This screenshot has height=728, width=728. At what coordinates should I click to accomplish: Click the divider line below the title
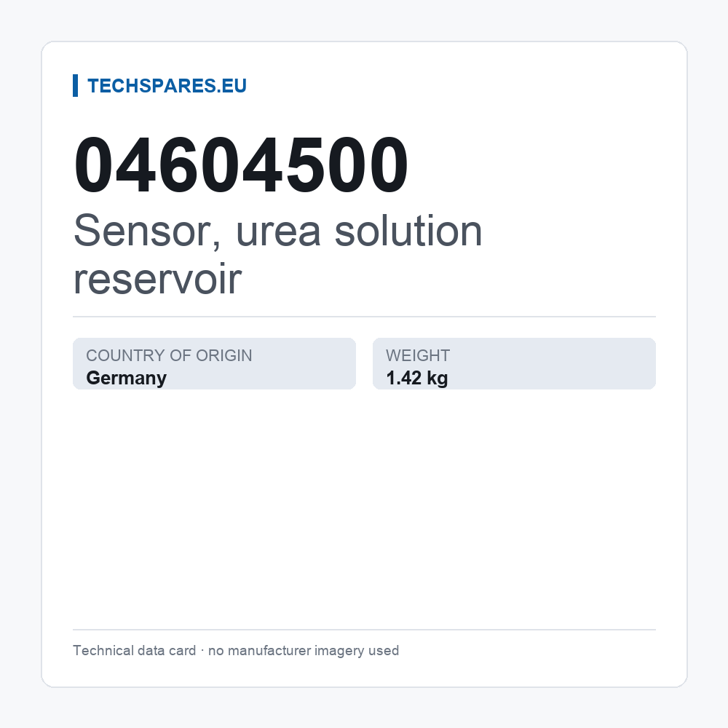(x=365, y=317)
